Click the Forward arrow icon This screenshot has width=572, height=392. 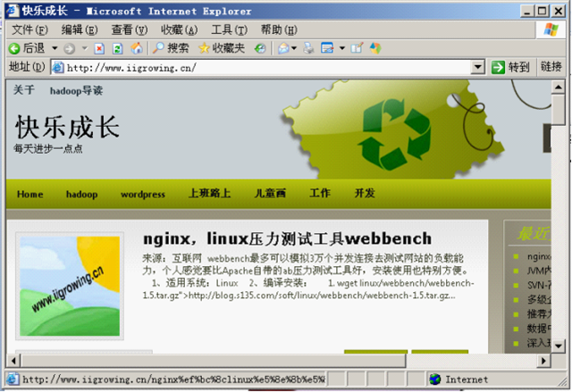click(x=70, y=48)
